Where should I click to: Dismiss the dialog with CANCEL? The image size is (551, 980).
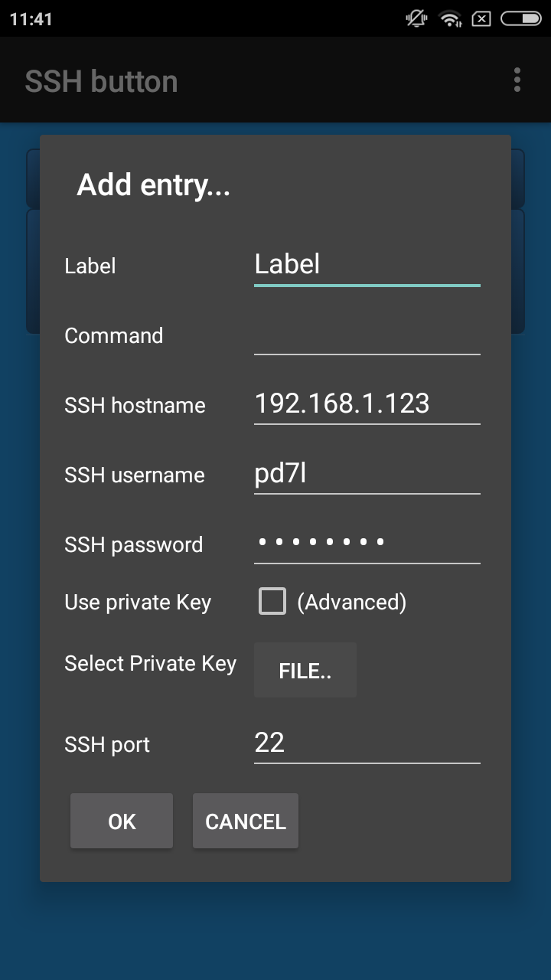[245, 822]
